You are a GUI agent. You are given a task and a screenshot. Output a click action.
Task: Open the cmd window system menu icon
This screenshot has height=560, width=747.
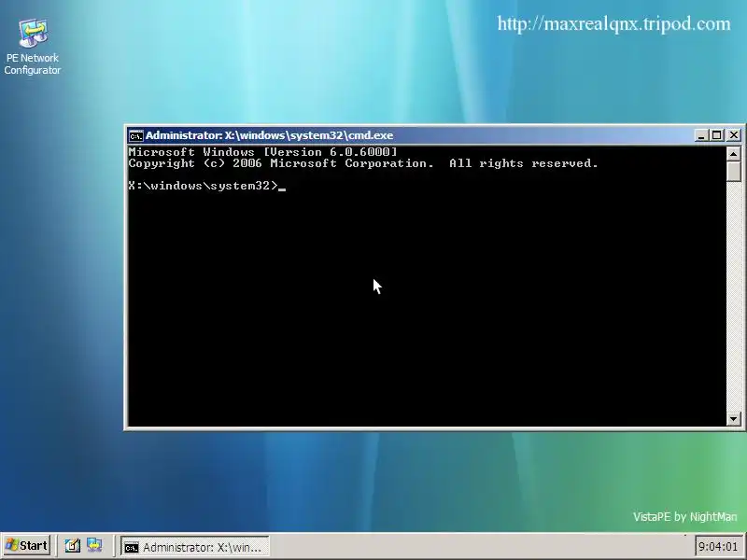click(x=135, y=135)
